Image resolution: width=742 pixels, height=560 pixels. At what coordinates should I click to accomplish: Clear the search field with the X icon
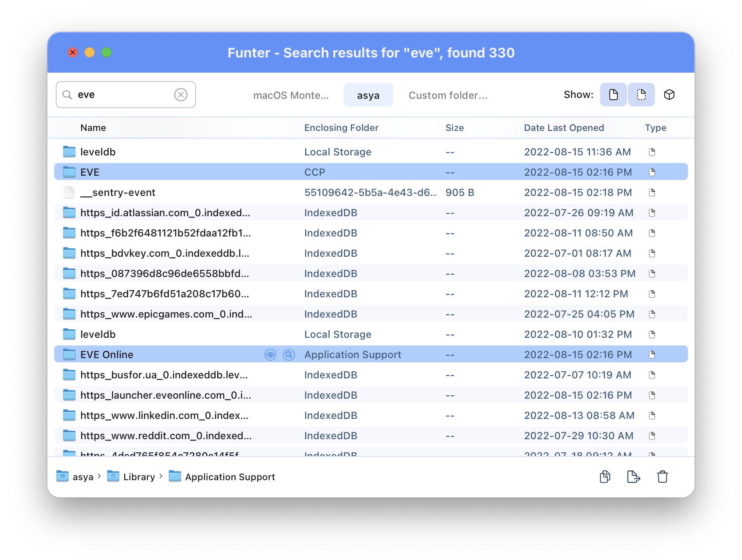pyautogui.click(x=181, y=95)
